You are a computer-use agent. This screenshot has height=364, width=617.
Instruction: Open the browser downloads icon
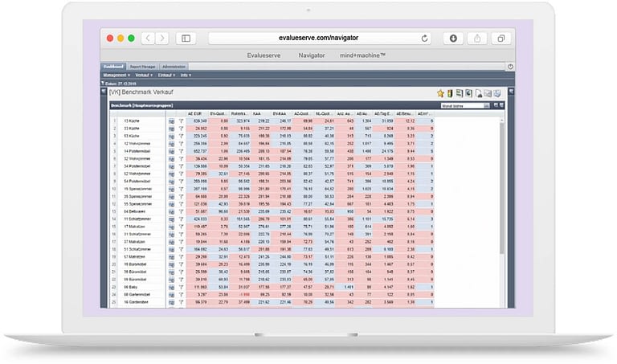point(453,39)
